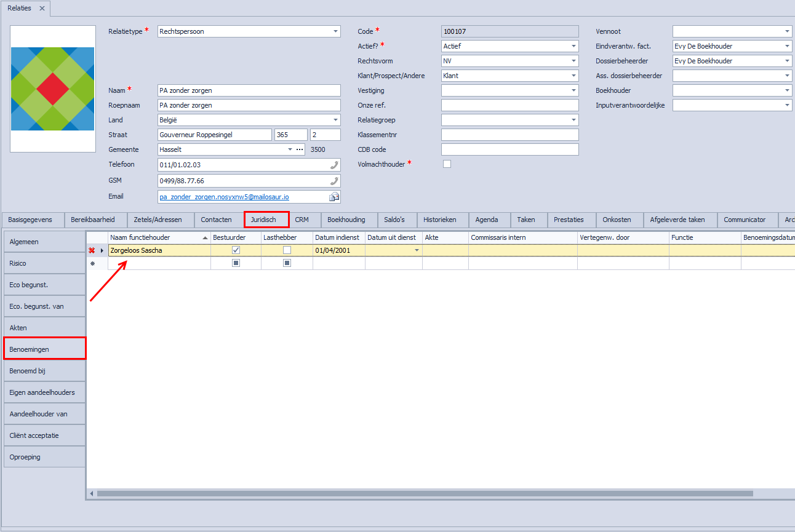Click the new-row asterisk indicator in grid
This screenshot has height=532, width=795.
(92, 263)
